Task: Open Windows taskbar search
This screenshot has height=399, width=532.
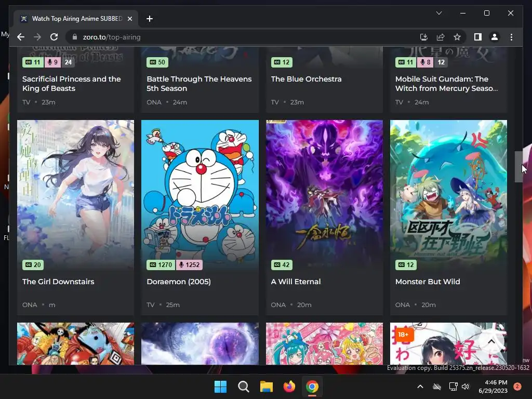Action: point(243,387)
